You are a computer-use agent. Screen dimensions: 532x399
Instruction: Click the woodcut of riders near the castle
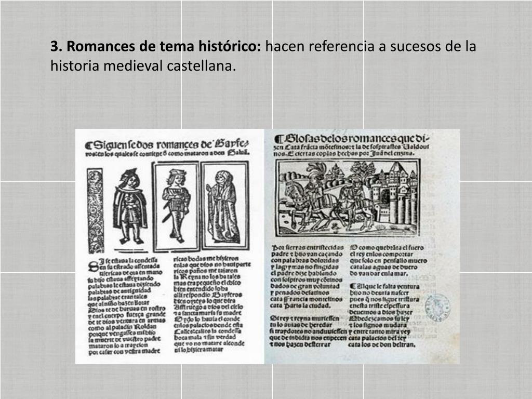point(348,198)
